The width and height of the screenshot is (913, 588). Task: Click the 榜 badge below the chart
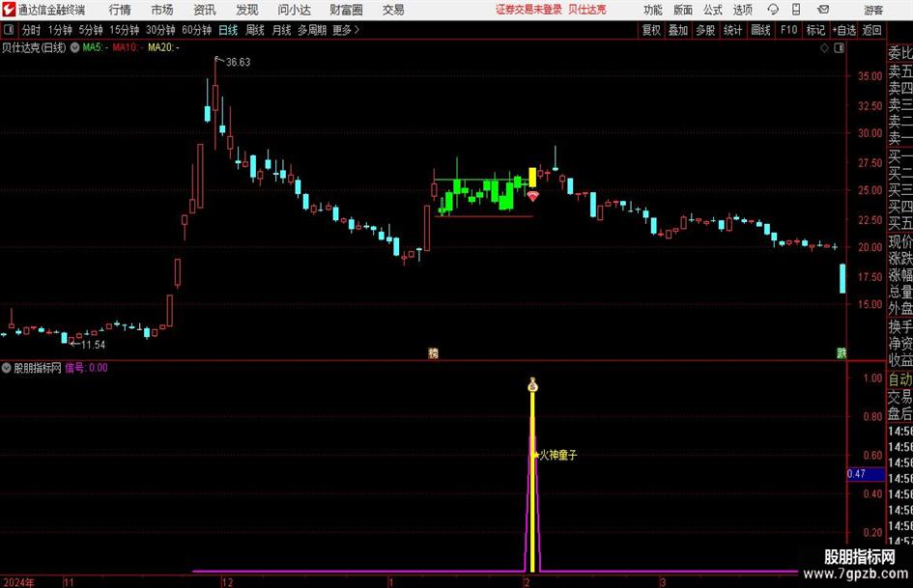pyautogui.click(x=433, y=352)
